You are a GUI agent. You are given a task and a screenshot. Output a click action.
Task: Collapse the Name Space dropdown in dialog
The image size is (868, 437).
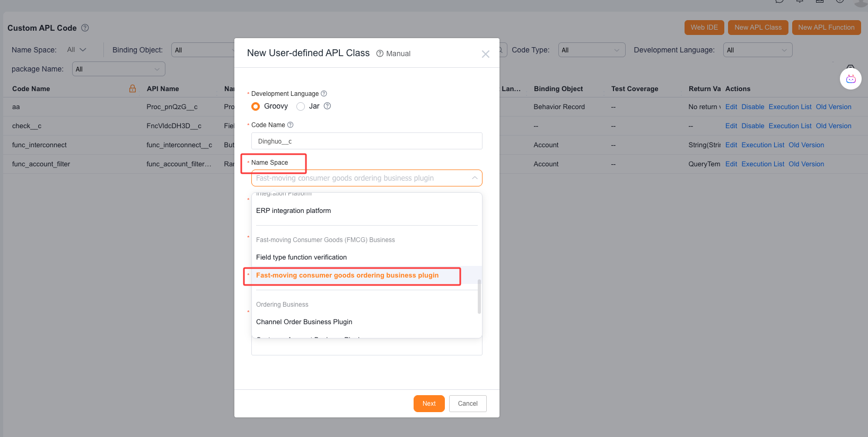(474, 178)
